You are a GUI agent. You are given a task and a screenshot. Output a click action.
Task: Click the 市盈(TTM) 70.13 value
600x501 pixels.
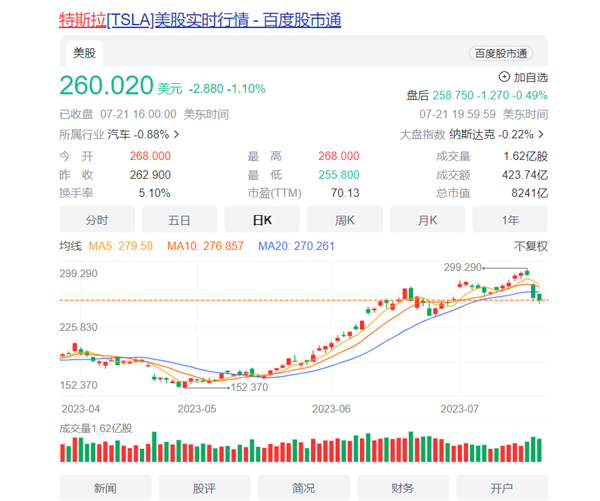click(x=345, y=193)
